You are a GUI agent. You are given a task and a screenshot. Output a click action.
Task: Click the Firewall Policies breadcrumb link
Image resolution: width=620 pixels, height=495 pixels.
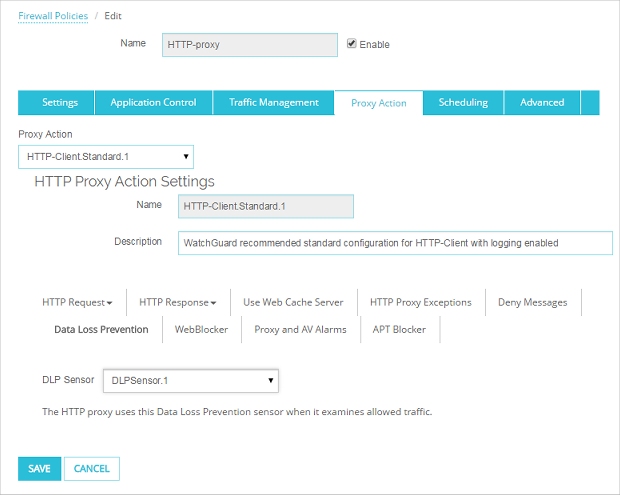coord(53,16)
